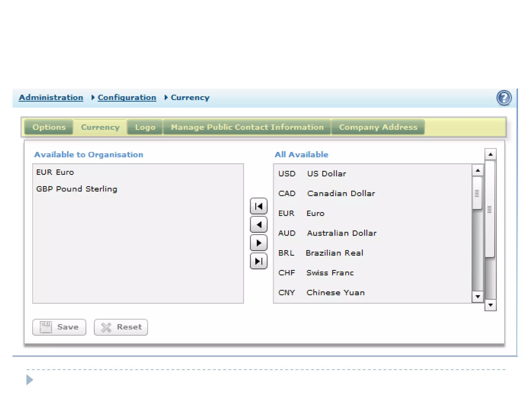The height and width of the screenshot is (399, 532).
Task: Click the inner list scroll down arrow
Action: (477, 296)
